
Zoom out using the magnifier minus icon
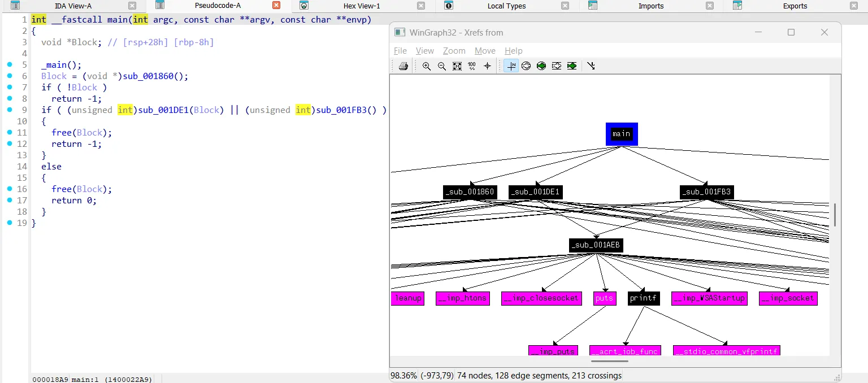point(442,66)
